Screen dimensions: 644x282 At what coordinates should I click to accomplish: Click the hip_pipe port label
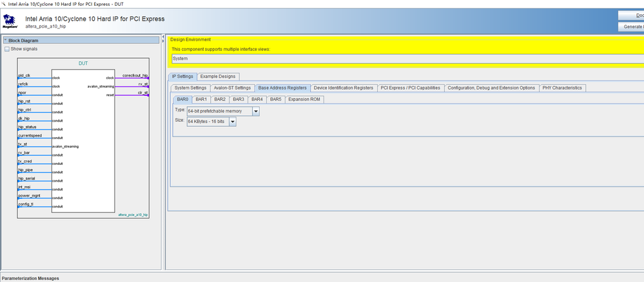(26, 169)
